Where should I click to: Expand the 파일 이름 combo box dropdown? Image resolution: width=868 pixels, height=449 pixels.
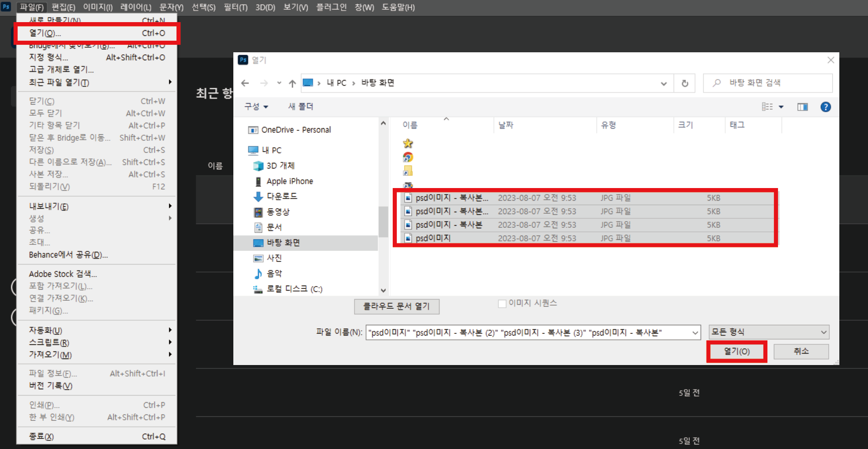[x=696, y=332]
